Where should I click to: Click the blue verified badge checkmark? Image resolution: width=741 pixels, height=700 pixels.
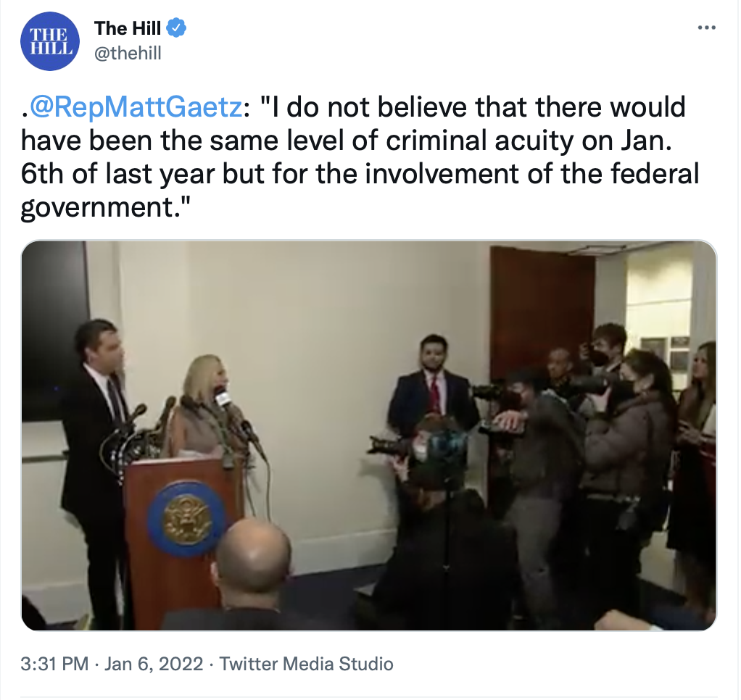tap(177, 28)
